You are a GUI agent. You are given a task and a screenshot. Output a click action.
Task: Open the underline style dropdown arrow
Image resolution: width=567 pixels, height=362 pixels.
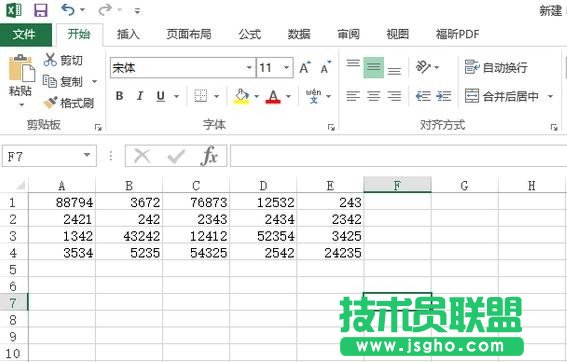point(176,96)
